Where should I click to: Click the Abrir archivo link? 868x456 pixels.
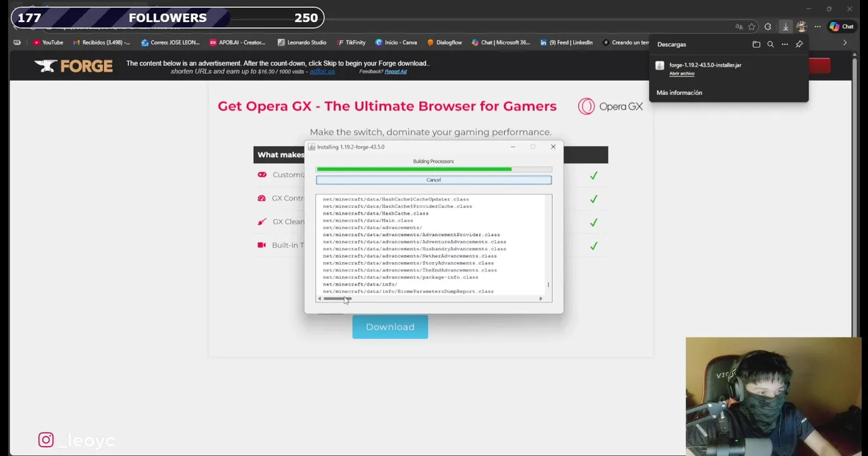coord(681,73)
